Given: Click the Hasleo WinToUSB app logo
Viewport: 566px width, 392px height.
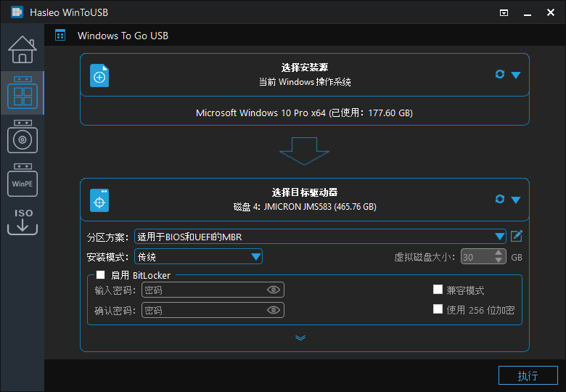Looking at the screenshot, I should coord(17,12).
